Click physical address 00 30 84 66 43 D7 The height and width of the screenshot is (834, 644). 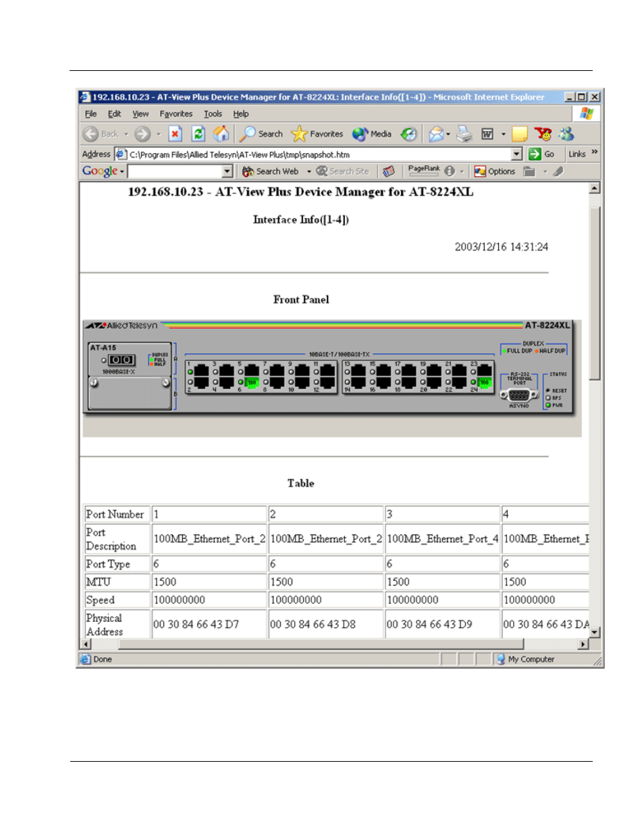[x=196, y=625]
